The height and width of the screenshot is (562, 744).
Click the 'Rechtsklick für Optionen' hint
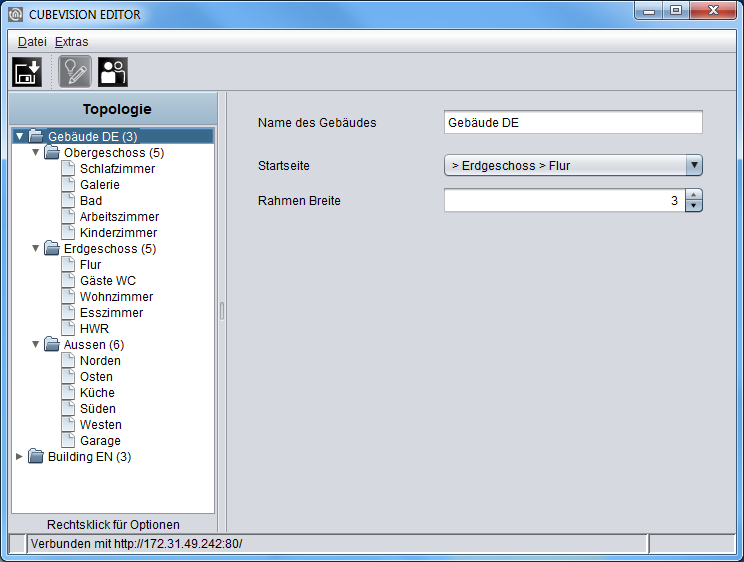(113, 525)
